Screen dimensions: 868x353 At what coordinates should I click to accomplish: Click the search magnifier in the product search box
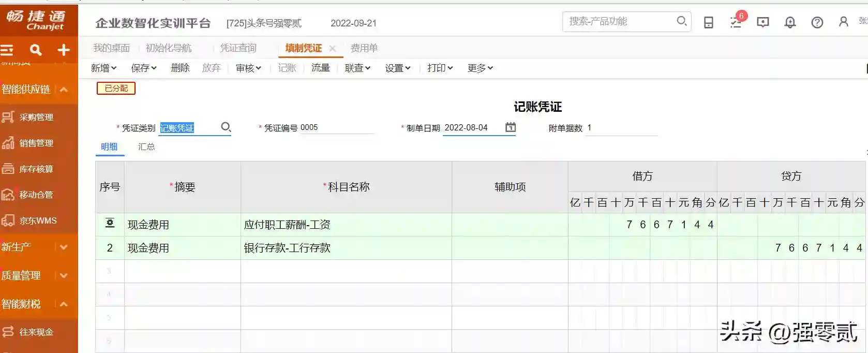(x=681, y=21)
